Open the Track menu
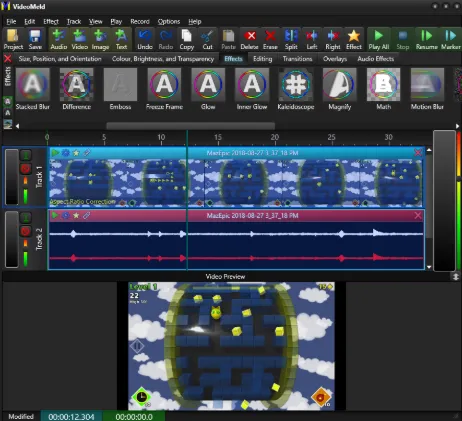 pyautogui.click(x=74, y=21)
